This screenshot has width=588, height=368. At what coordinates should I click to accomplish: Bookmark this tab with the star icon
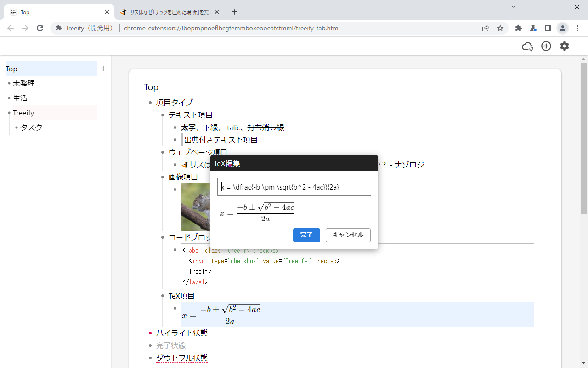click(500, 28)
